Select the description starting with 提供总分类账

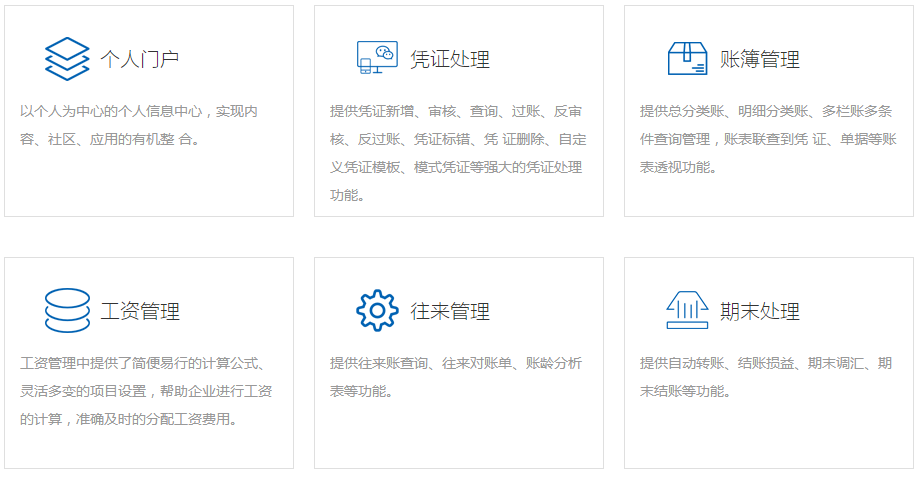(768, 139)
